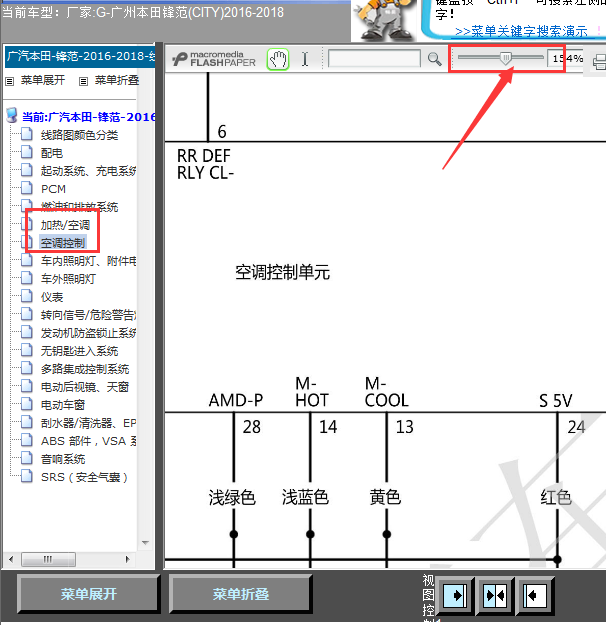Select 空调控制 tree item
Screen dimensions: 606x625
63,243
